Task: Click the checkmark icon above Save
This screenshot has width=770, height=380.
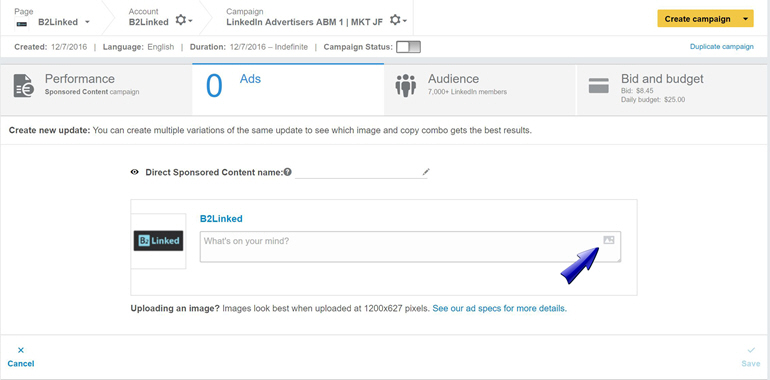Action: (751, 350)
